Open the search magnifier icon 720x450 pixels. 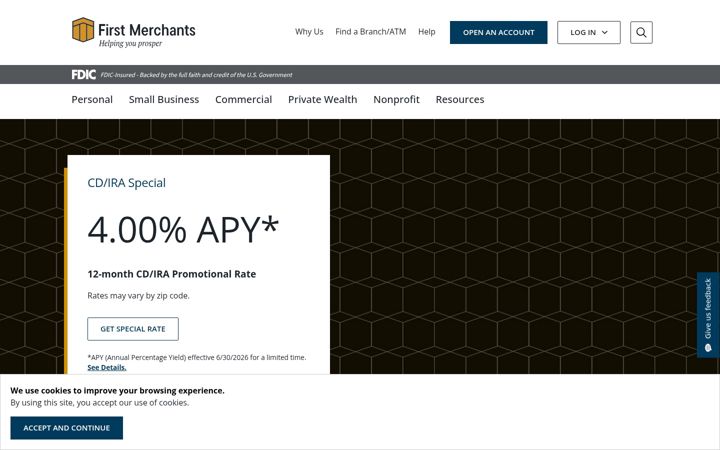tap(641, 33)
